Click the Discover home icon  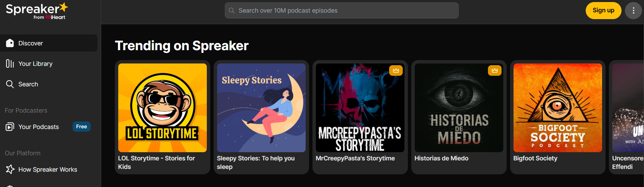pyautogui.click(x=10, y=43)
